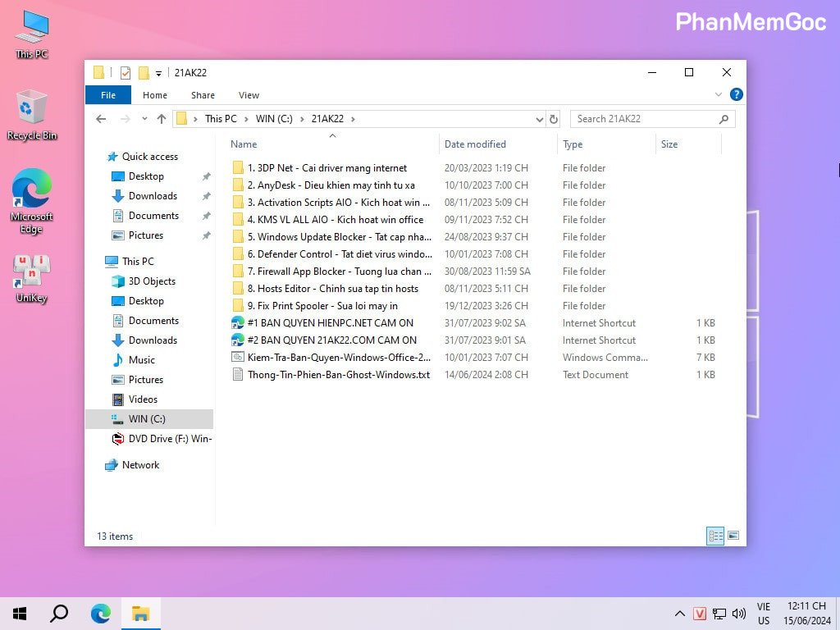Image resolution: width=840 pixels, height=630 pixels.
Task: Click the Search 21AK22 input field
Action: (644, 119)
